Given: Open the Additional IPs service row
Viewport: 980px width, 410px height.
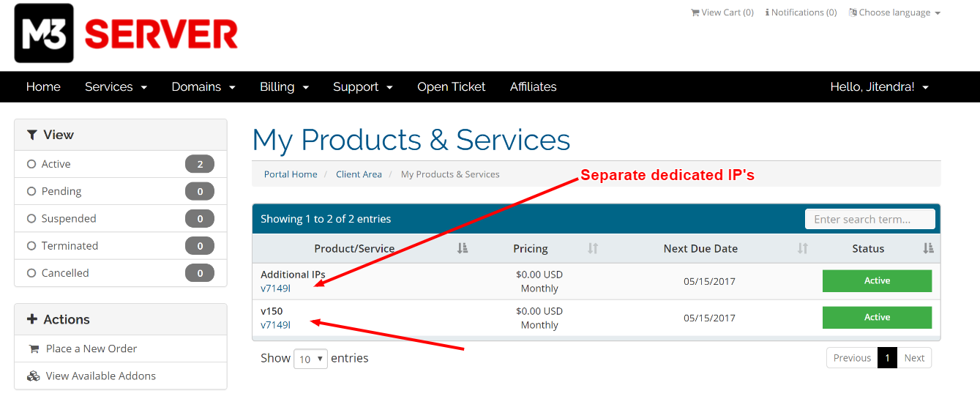Looking at the screenshot, I should point(596,281).
